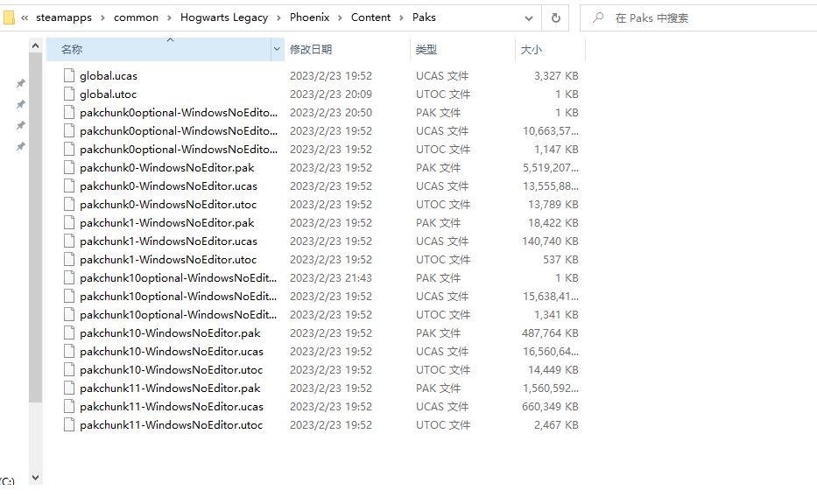
Task: Click the navigation pane scrollbar thumb
Action: (35, 227)
